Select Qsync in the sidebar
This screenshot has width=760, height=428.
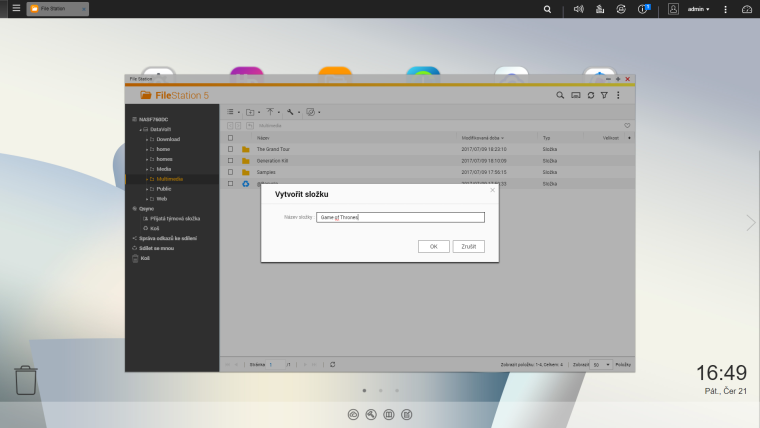coord(146,209)
